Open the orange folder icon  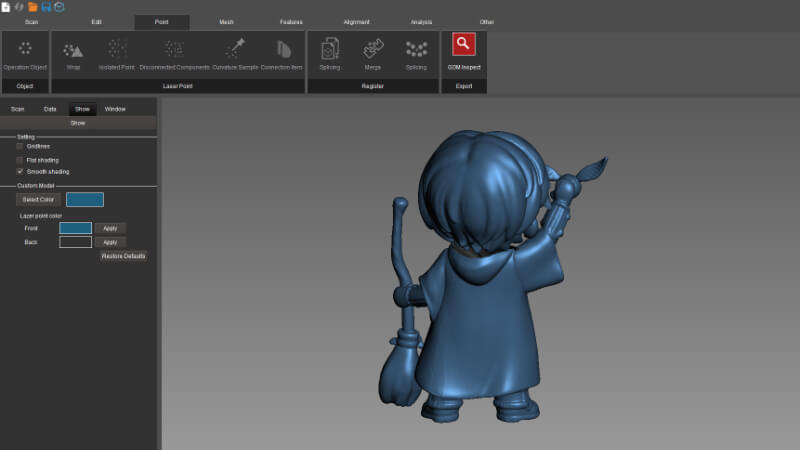[x=33, y=7]
